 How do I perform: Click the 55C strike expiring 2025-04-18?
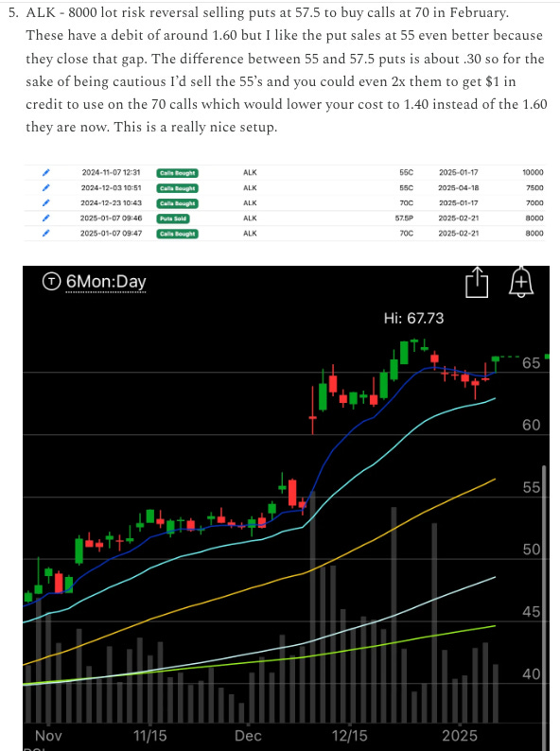coord(406,187)
